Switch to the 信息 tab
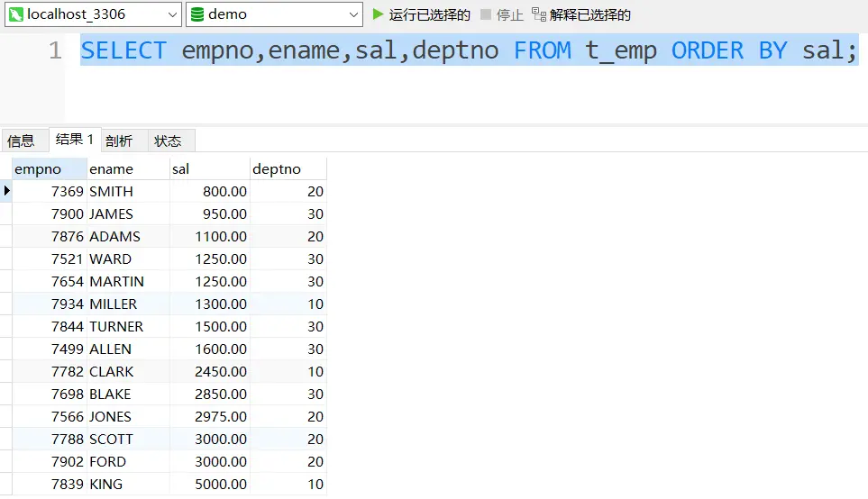 coord(21,141)
